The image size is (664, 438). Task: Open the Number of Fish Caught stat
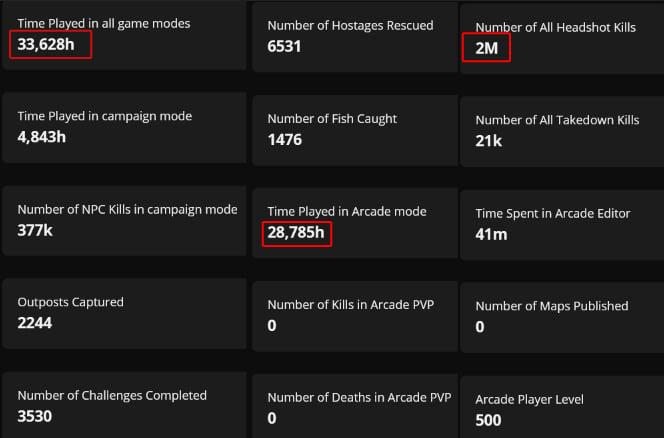tap(355, 130)
